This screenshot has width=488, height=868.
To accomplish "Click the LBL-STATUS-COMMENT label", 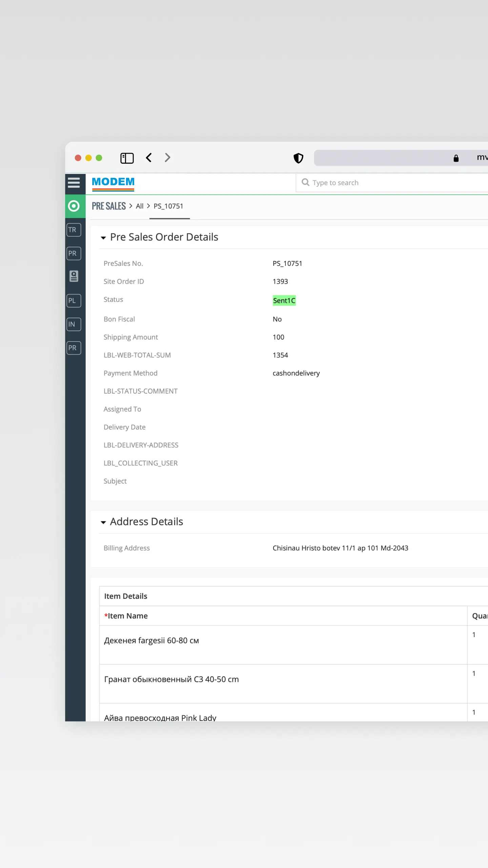I will pos(140,391).
